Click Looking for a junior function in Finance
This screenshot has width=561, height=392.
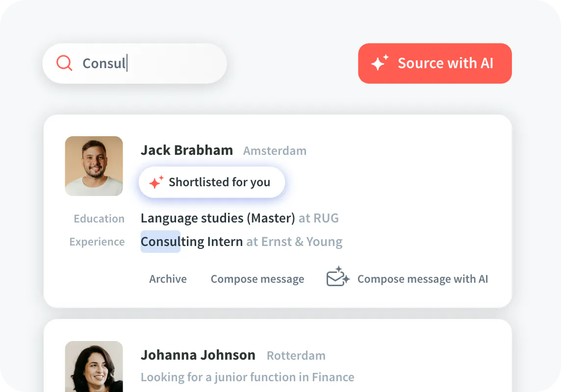247,377
